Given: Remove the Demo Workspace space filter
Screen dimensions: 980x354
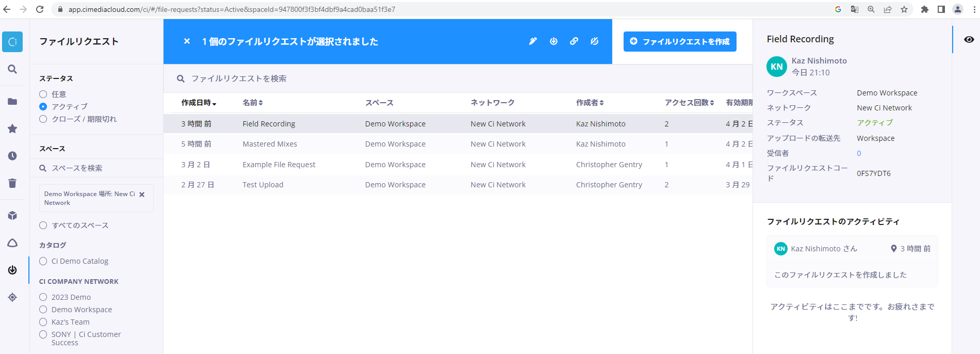Looking at the screenshot, I should [x=142, y=195].
